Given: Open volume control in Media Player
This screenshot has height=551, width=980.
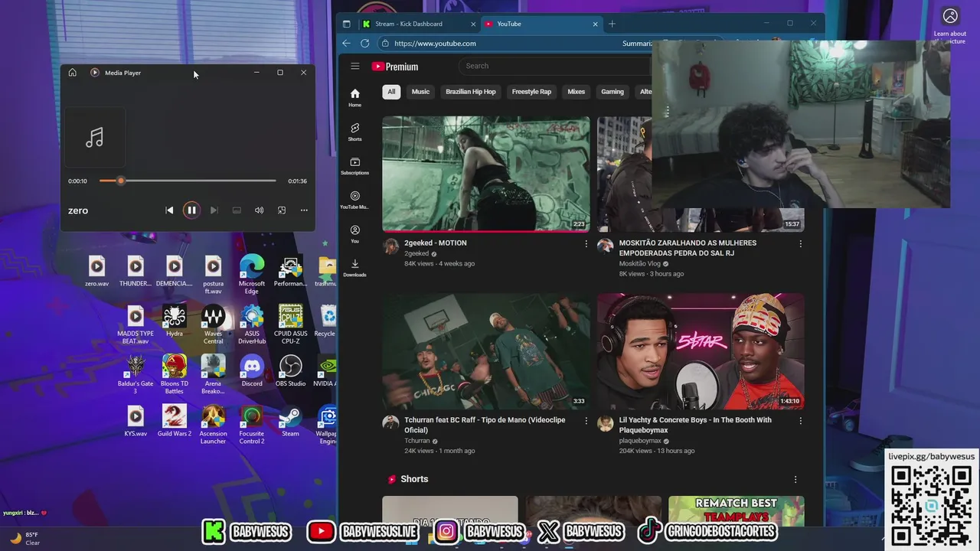Looking at the screenshot, I should point(259,210).
